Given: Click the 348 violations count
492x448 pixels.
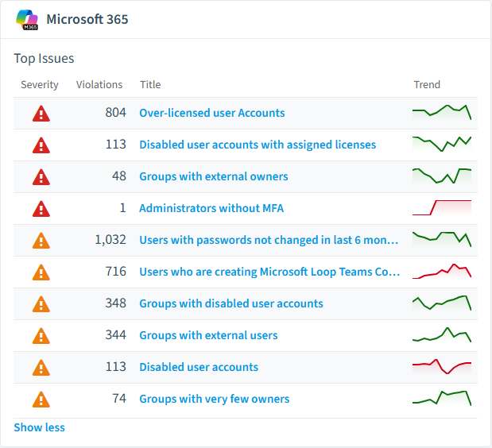Looking at the screenshot, I should click(116, 303).
